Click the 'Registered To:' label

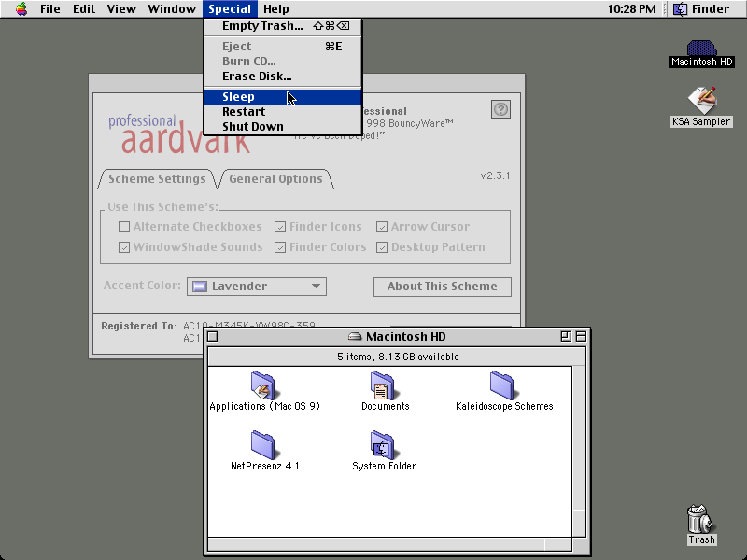point(139,326)
